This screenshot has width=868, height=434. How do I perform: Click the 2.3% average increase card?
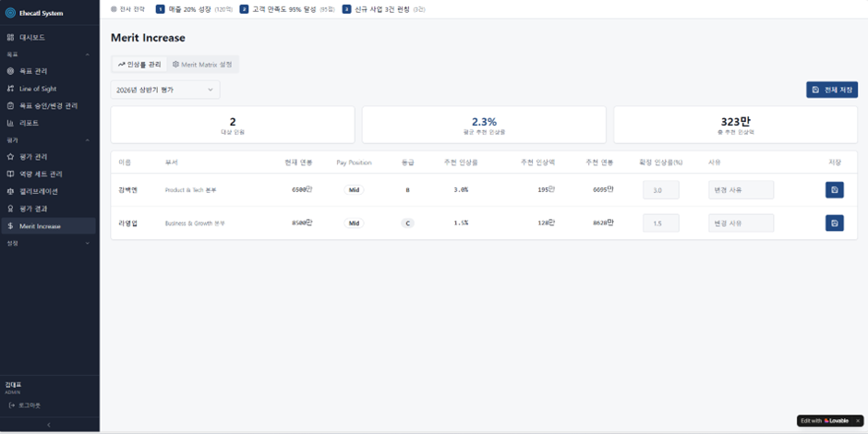click(484, 125)
